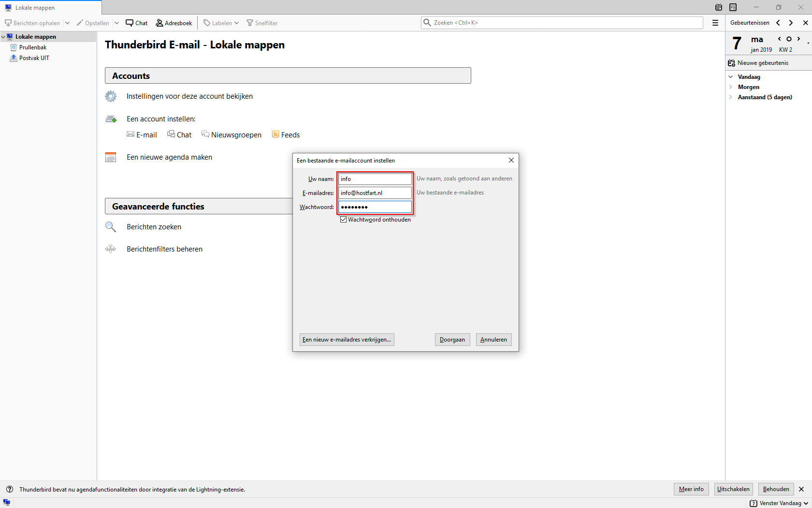Dismiss the Lightning notification bar
This screenshot has width=812, height=508.
point(801,489)
